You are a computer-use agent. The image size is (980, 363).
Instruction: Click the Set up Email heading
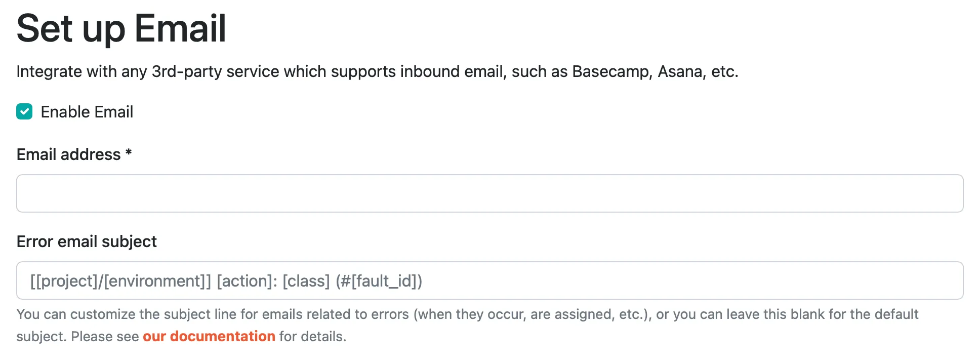point(121,28)
